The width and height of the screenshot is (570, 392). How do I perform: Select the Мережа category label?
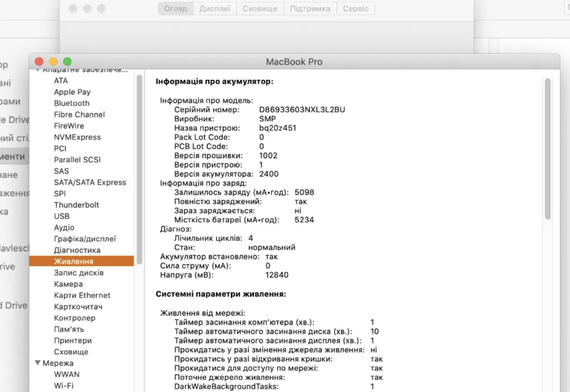58,363
